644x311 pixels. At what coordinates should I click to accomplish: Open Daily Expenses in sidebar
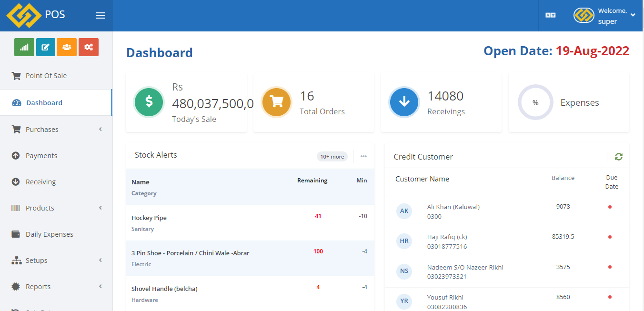pyautogui.click(x=56, y=234)
